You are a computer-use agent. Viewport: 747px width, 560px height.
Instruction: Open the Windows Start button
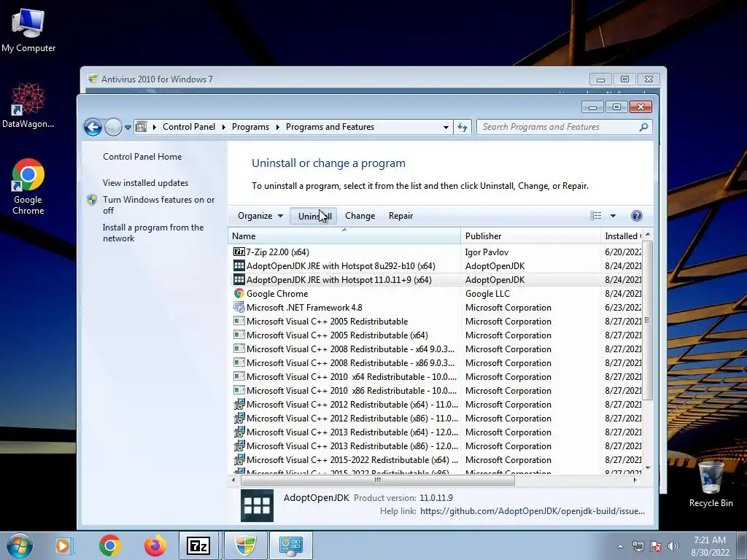[x=19, y=545]
